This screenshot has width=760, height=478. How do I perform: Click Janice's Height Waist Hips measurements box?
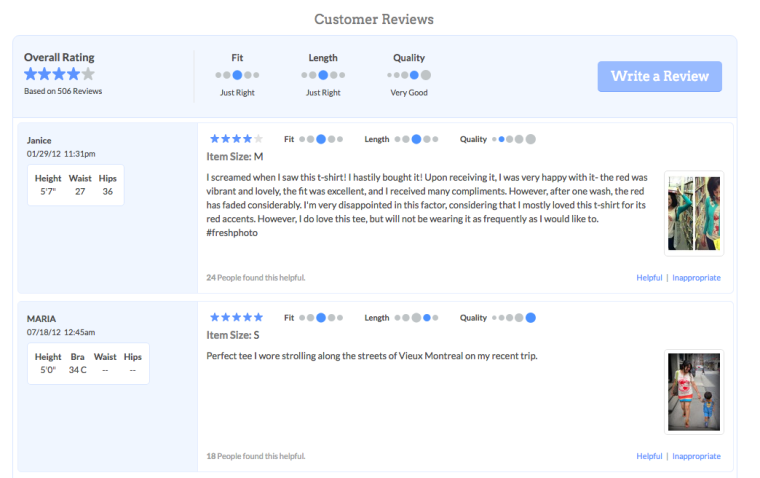(76, 185)
